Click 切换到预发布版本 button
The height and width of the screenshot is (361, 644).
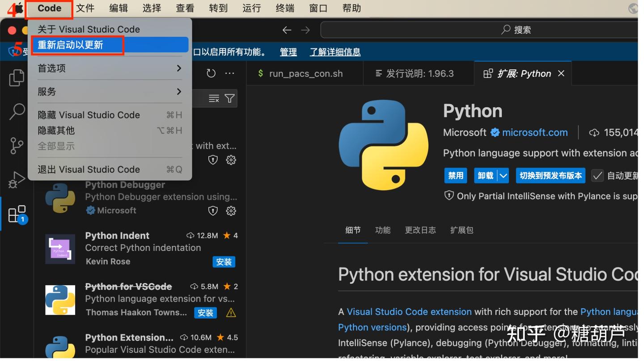[551, 176]
